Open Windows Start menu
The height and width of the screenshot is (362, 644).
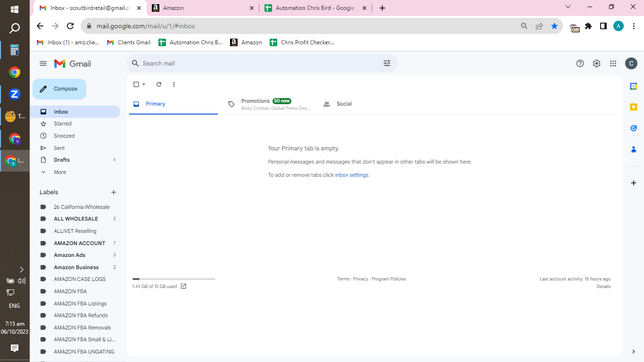pos(15,9)
